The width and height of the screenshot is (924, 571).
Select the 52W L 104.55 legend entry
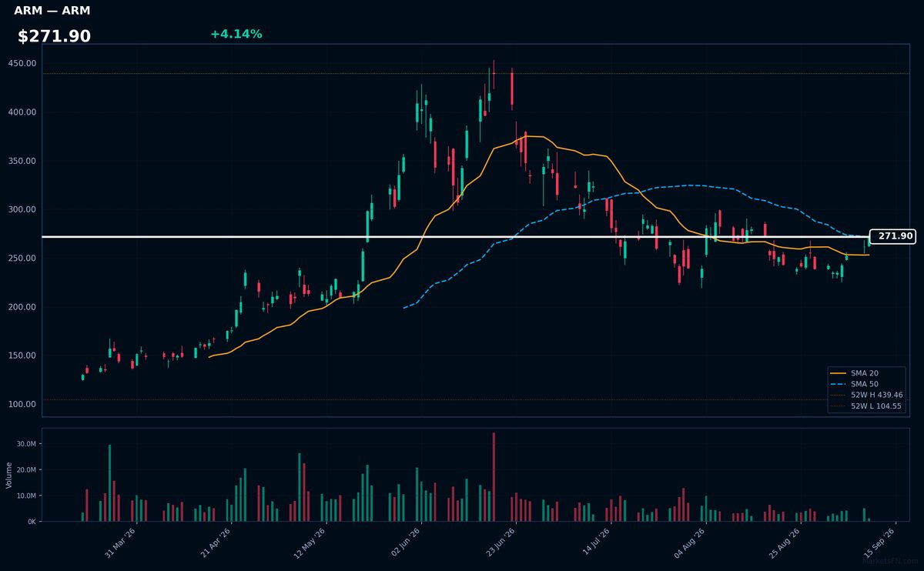click(867, 406)
